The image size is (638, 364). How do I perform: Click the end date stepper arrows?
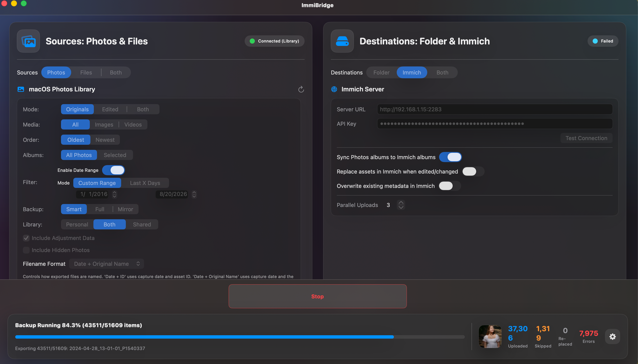pyautogui.click(x=194, y=194)
